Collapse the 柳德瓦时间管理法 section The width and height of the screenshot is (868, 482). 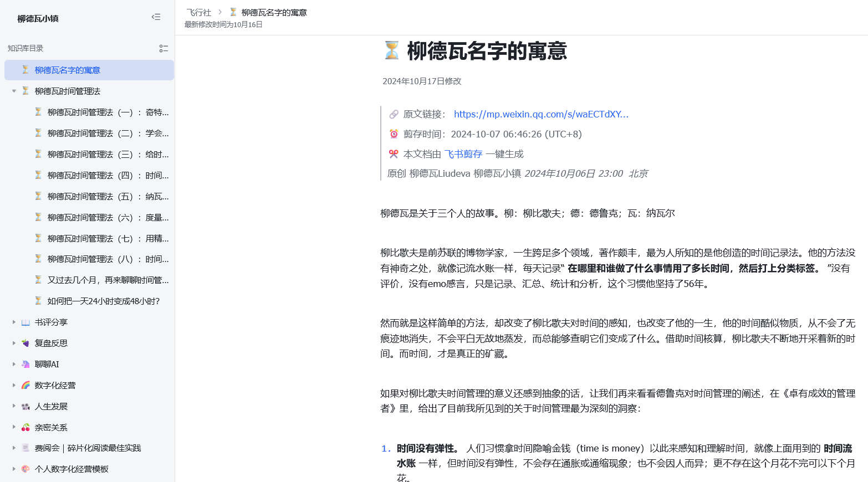[x=13, y=91]
